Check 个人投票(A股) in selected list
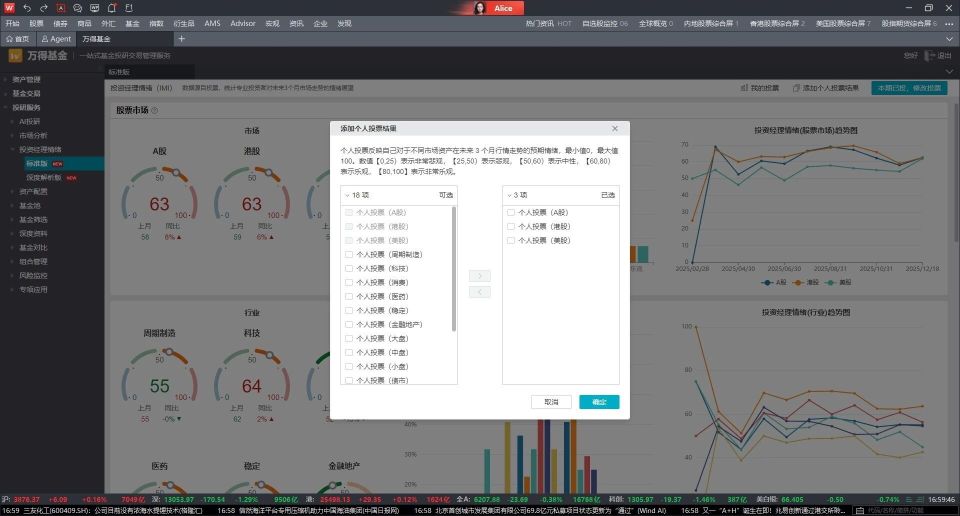Image resolution: width=960 pixels, height=516 pixels. [x=511, y=212]
